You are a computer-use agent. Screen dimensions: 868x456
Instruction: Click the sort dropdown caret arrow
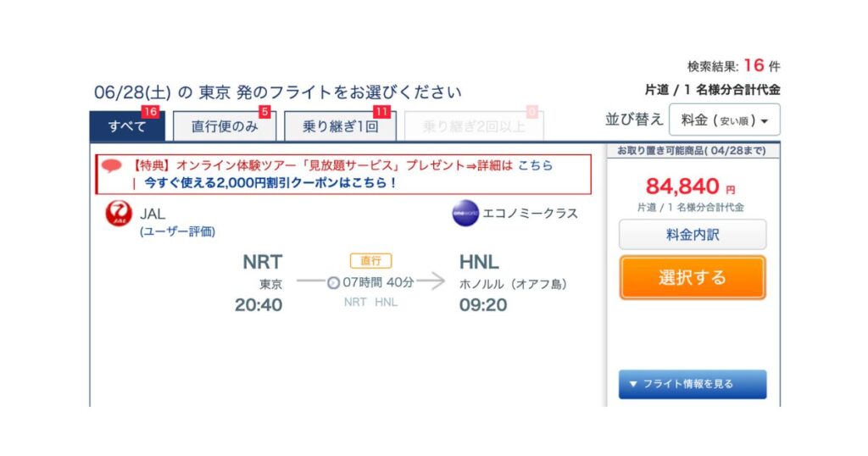tap(765, 121)
